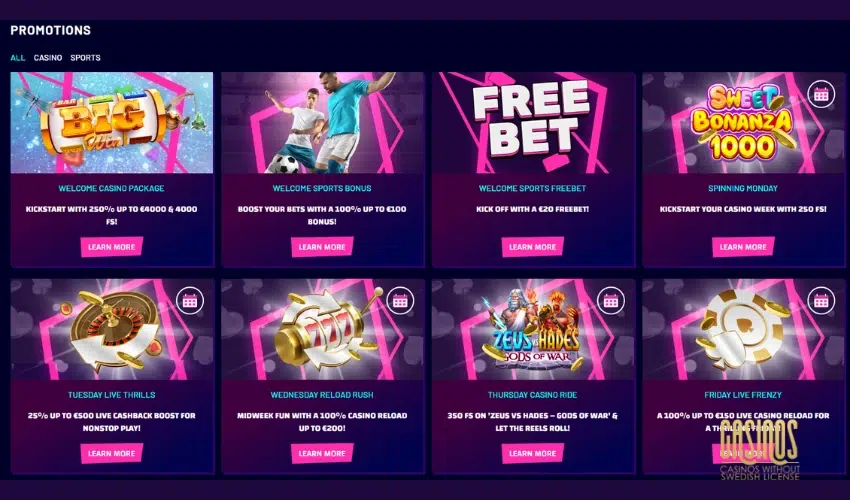850x500 pixels.
Task: Learn more about Welcome Casino Package
Action: tap(112, 247)
